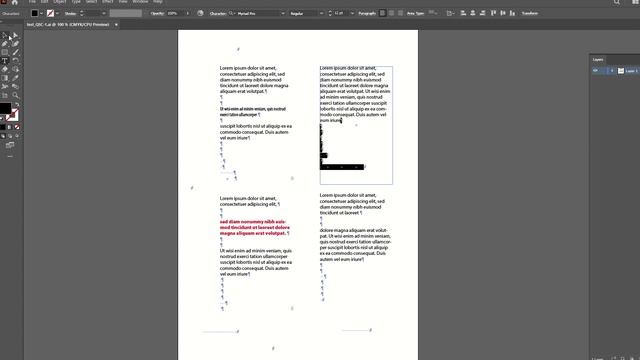The image size is (640, 360).
Task: Select the Gradient tool
Action: click(x=5, y=78)
